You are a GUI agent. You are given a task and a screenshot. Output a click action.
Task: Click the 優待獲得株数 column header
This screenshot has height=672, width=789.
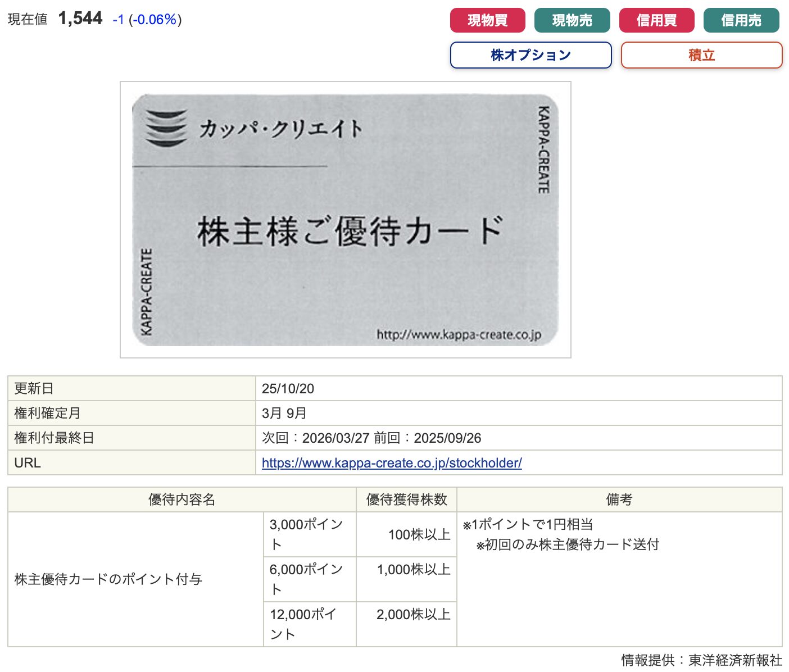tap(406, 500)
